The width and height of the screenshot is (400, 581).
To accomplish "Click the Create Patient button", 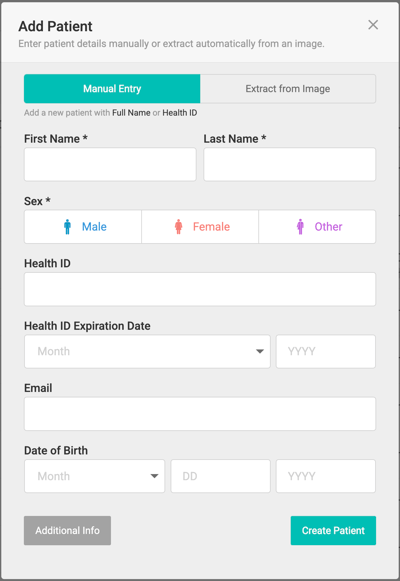I will point(333,530).
